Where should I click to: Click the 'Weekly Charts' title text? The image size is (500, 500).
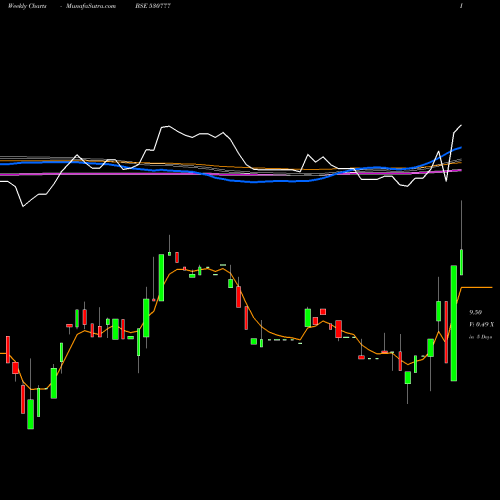(27, 6)
